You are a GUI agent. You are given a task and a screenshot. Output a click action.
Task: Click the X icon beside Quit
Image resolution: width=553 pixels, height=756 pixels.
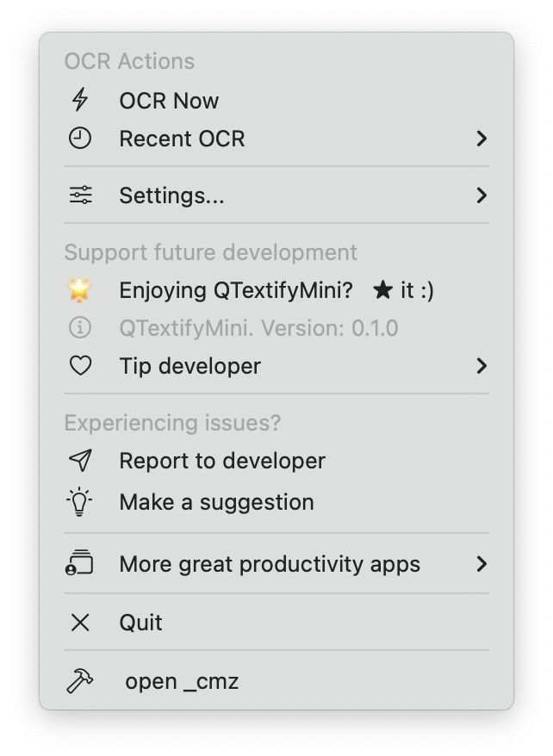(80, 623)
